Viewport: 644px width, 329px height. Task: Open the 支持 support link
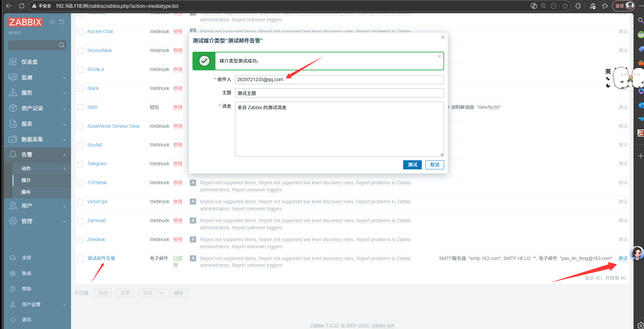pyautogui.click(x=26, y=258)
